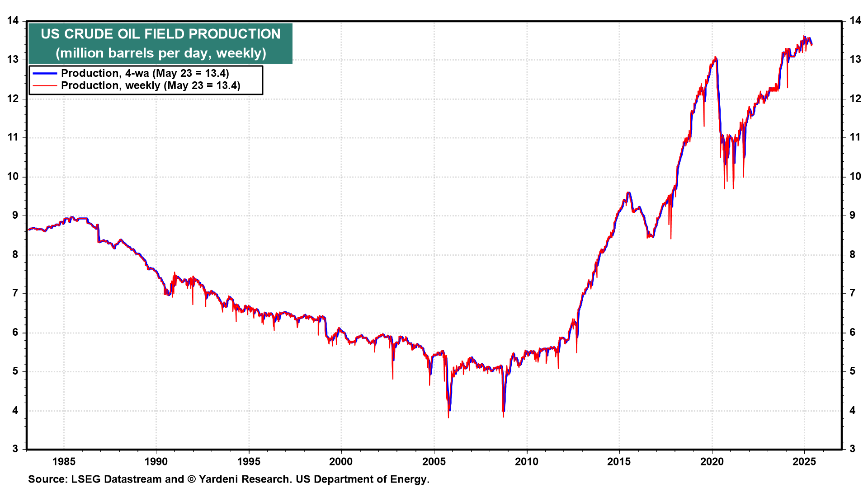Click the blue 4-wa legend line swatch

coord(45,74)
